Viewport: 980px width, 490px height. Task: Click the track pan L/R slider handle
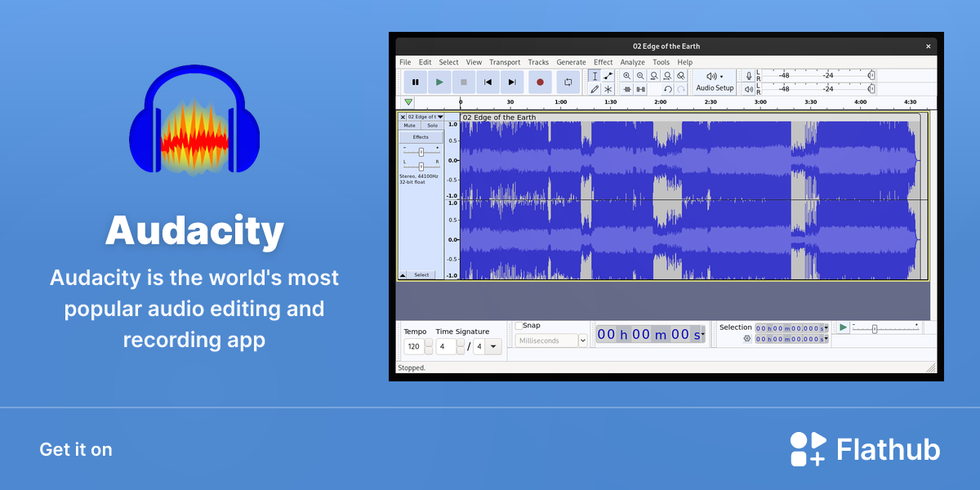[421, 167]
